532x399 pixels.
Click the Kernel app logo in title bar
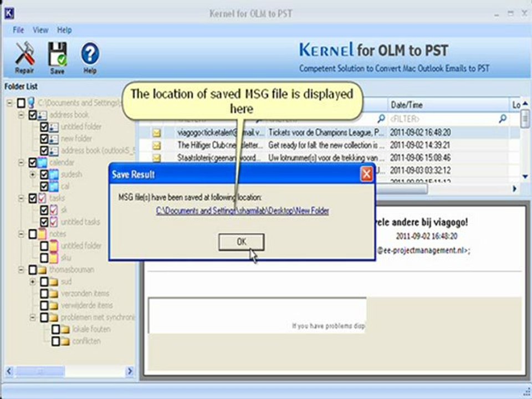[9, 13]
